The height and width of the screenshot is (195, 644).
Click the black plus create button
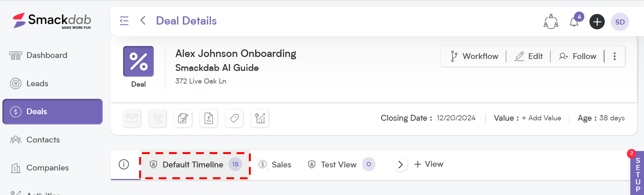(597, 22)
